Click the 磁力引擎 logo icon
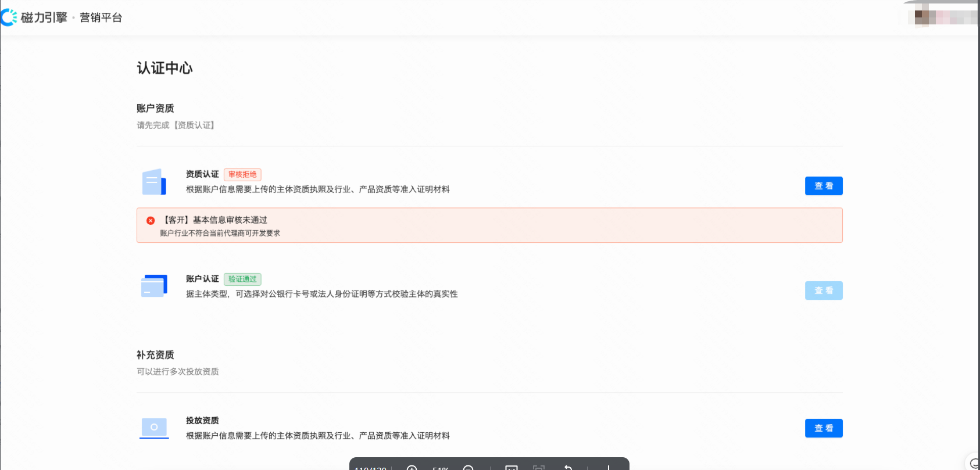The image size is (980, 470). coord(9,17)
